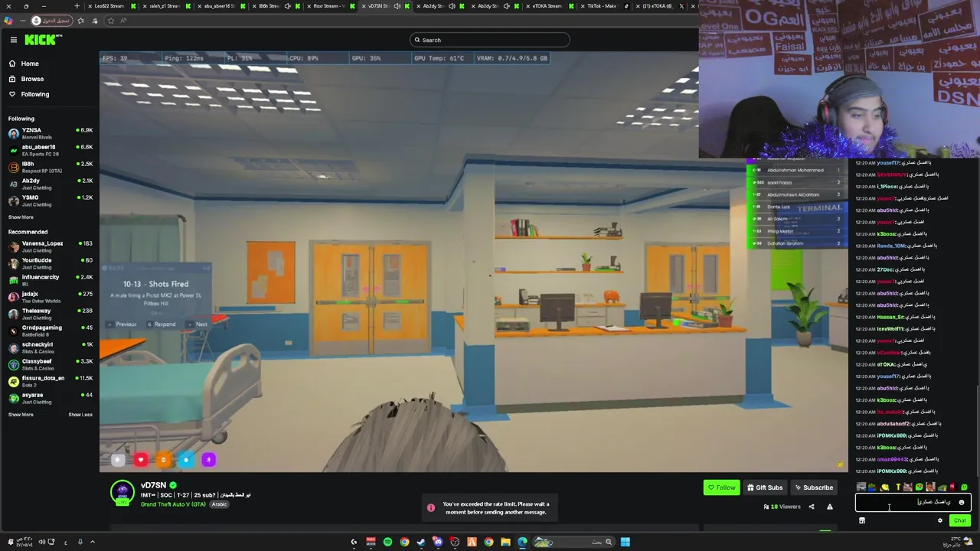
Task: Open Ab2dy channel in Following list
Action: tap(50, 184)
